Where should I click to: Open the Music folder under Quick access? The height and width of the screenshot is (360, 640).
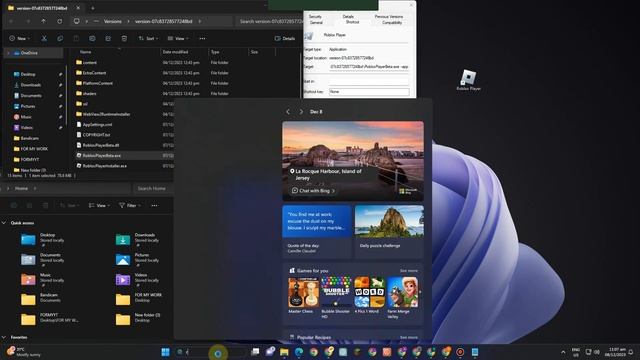click(42, 280)
